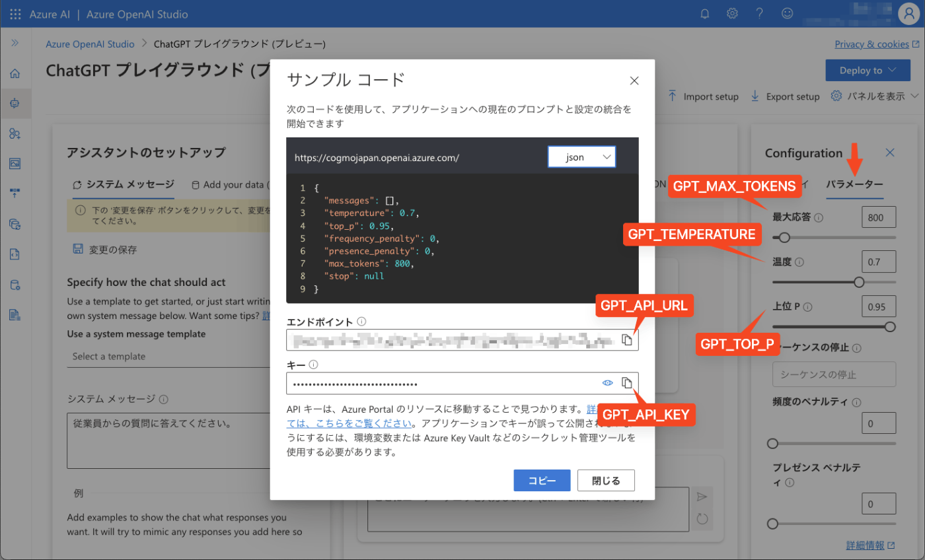
Task: Click the send message arrow icon
Action: [x=702, y=497]
